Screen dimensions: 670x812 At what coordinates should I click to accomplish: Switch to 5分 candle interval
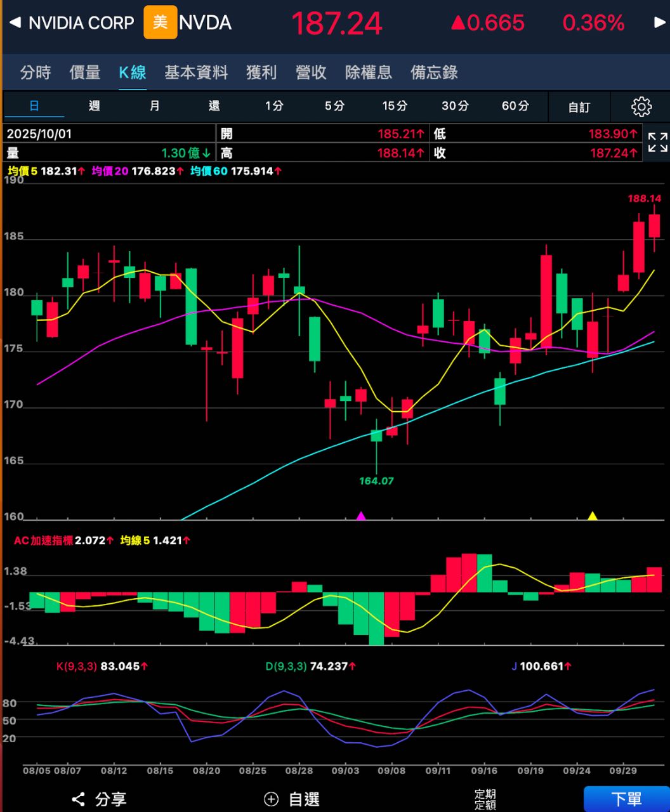tap(334, 106)
